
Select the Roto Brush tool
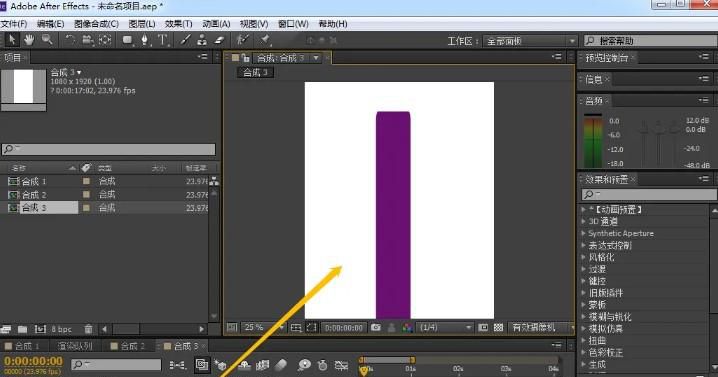(x=242, y=40)
